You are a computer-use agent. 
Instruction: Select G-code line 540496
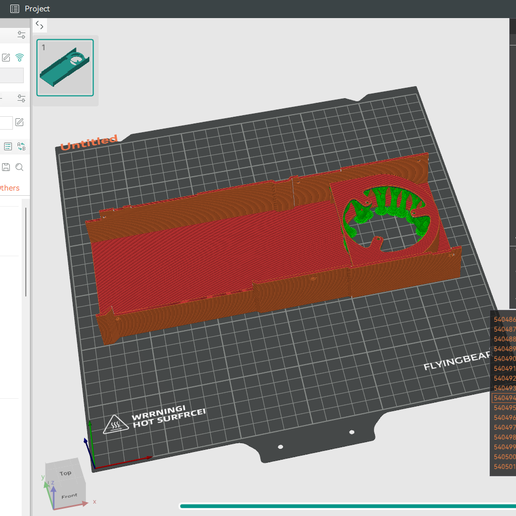tap(504, 418)
